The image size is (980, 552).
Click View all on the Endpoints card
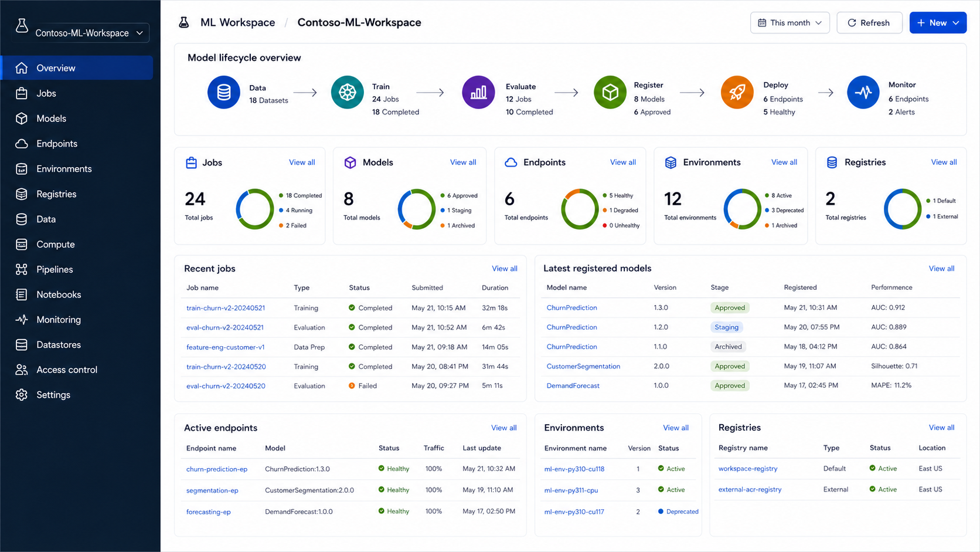(623, 162)
